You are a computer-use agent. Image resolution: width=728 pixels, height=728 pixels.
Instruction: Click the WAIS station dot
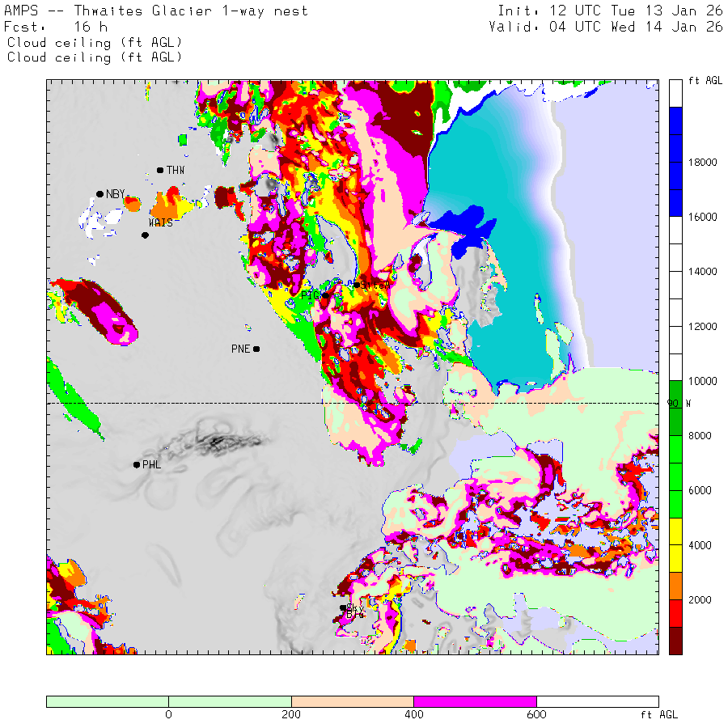145,235
